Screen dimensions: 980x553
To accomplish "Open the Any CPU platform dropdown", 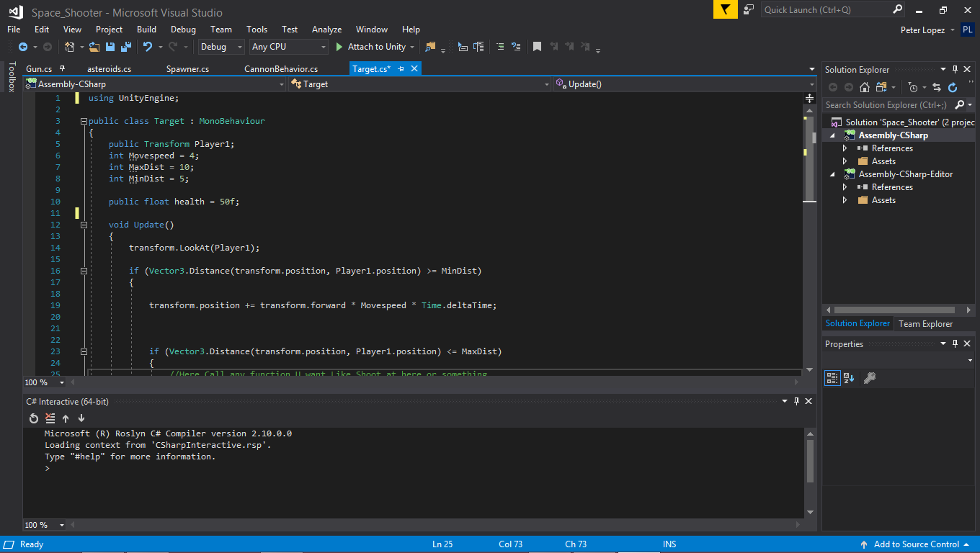I will (288, 47).
